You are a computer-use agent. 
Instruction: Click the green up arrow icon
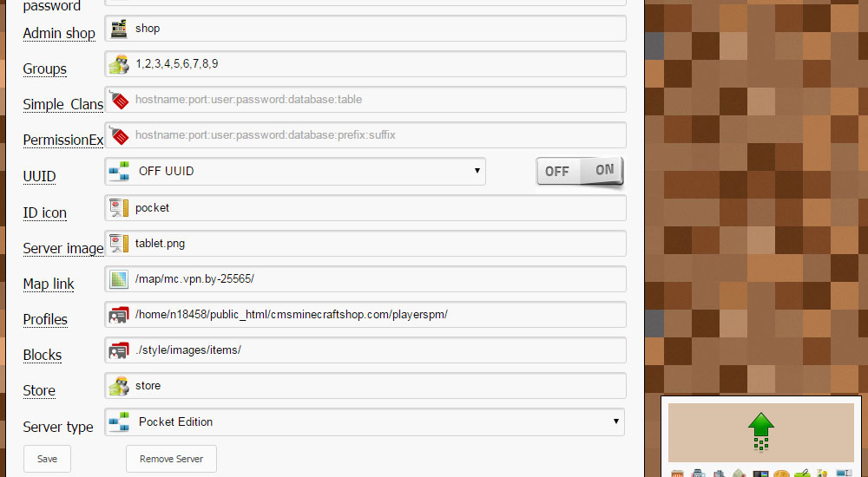point(760,428)
